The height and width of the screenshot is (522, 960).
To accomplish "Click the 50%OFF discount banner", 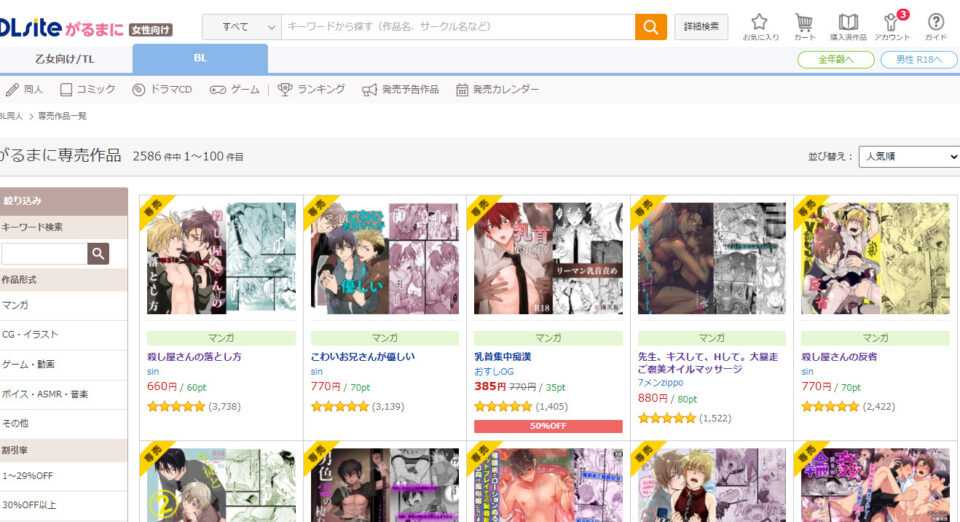I will click(x=548, y=426).
